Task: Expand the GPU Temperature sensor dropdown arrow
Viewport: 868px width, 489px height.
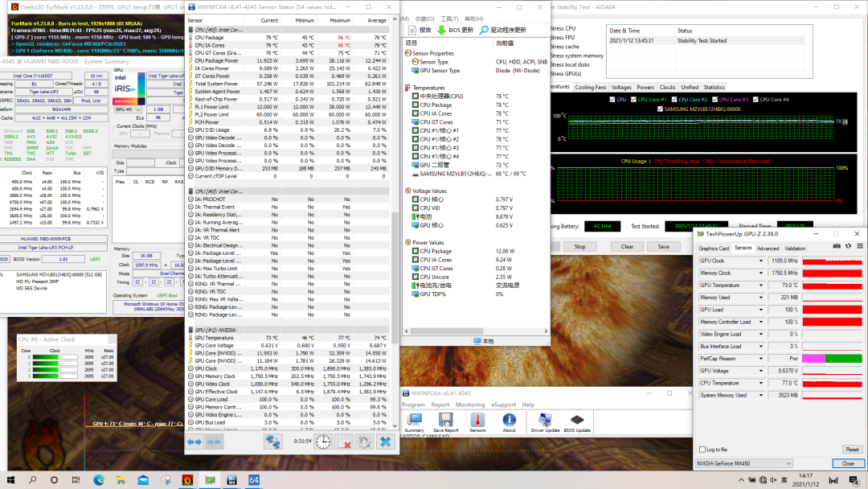Action: pyautogui.click(x=760, y=286)
